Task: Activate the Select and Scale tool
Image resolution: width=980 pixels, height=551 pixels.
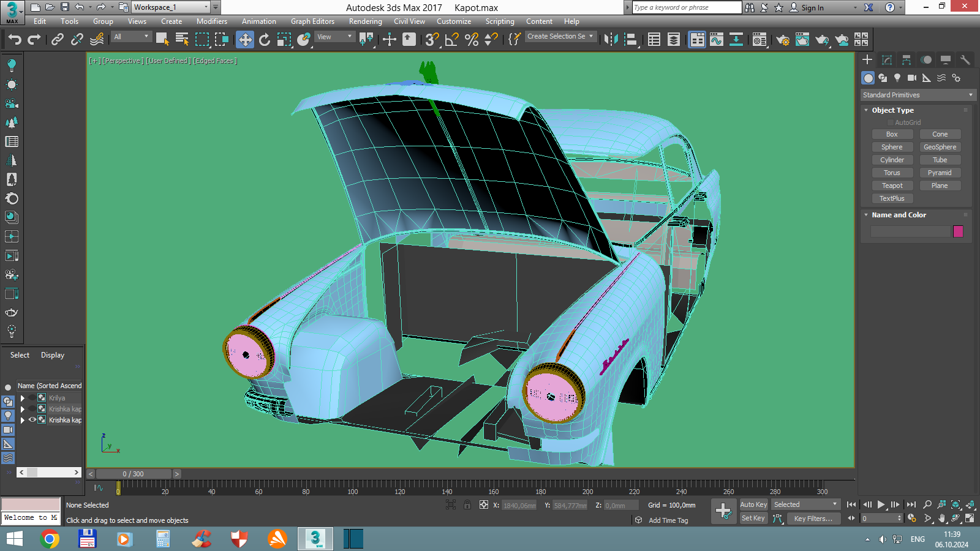Action: pos(284,40)
